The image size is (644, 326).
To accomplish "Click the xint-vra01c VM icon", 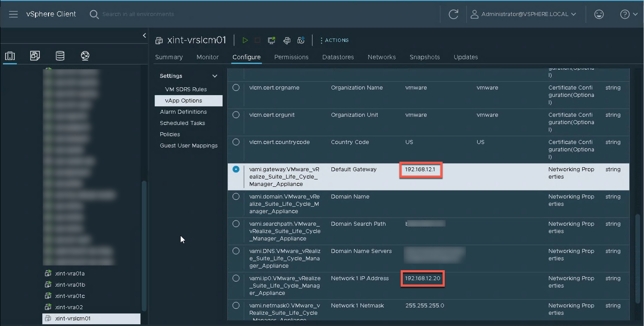I will (48, 296).
